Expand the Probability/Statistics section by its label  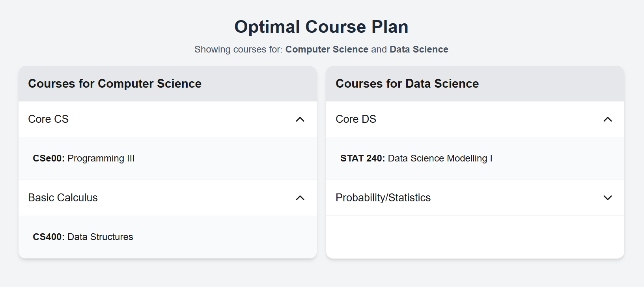click(x=383, y=198)
